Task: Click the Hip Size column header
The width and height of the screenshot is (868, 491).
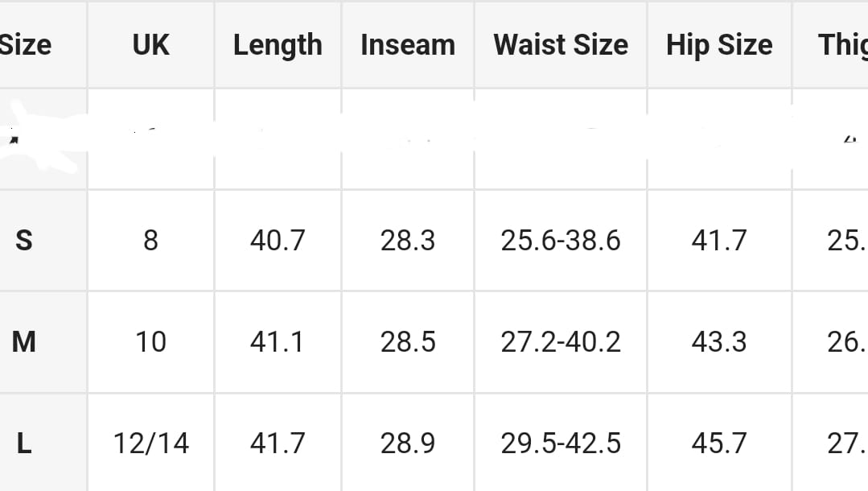Action: [719, 45]
